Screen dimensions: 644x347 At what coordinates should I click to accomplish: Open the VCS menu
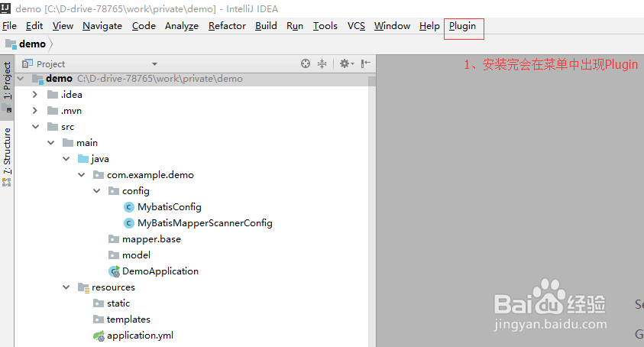(356, 26)
